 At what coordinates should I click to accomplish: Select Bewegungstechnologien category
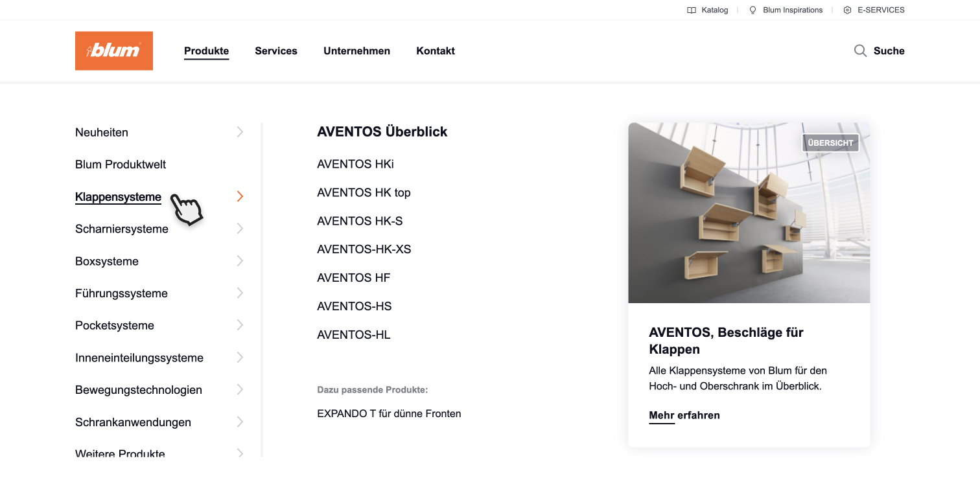click(139, 390)
